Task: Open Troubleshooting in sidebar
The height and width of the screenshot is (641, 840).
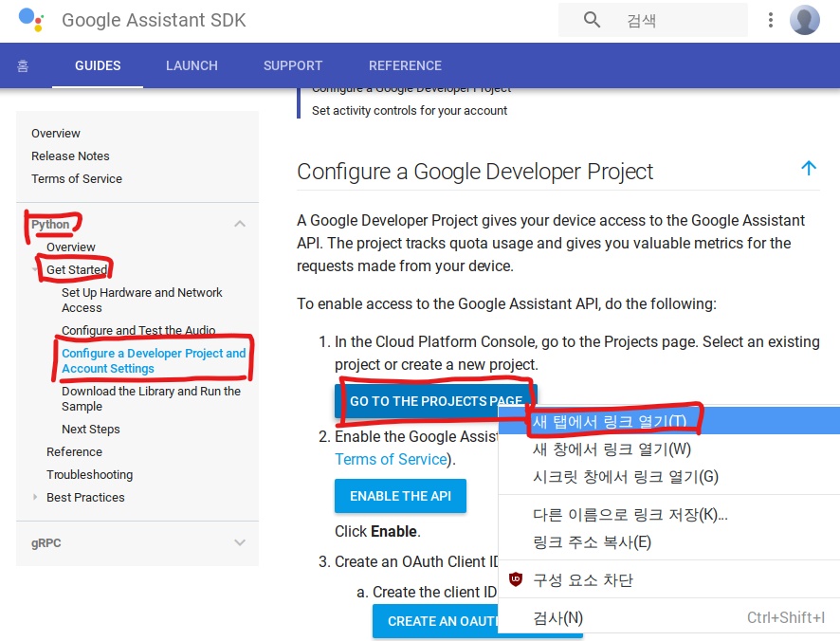Action: (89, 474)
